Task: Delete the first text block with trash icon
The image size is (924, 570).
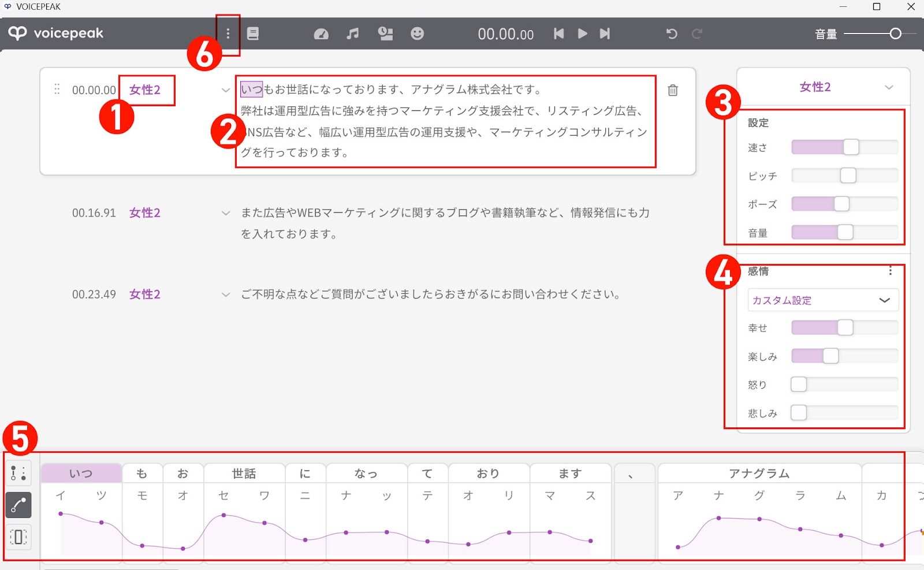Action: 673,90
